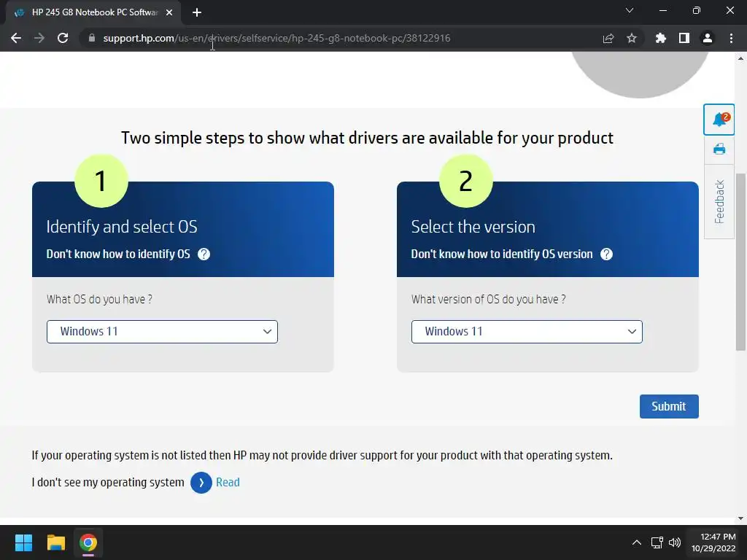Click the Chrome taskbar icon
Screen dimensions: 747x560
point(88,542)
